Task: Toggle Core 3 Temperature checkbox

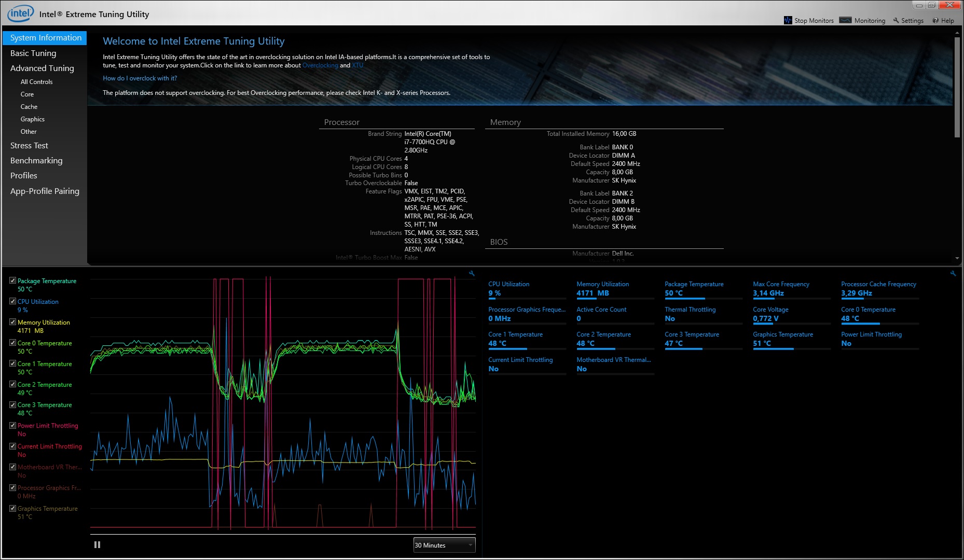Action: point(13,404)
